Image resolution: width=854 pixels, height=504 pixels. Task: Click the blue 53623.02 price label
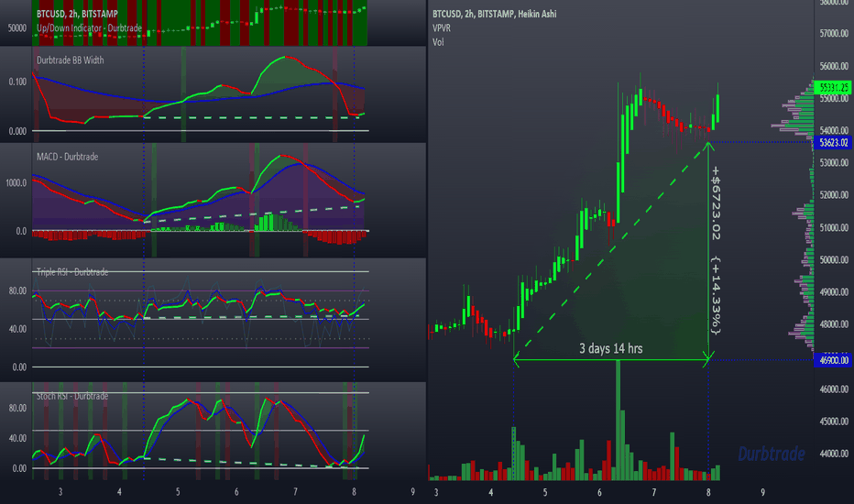[833, 142]
